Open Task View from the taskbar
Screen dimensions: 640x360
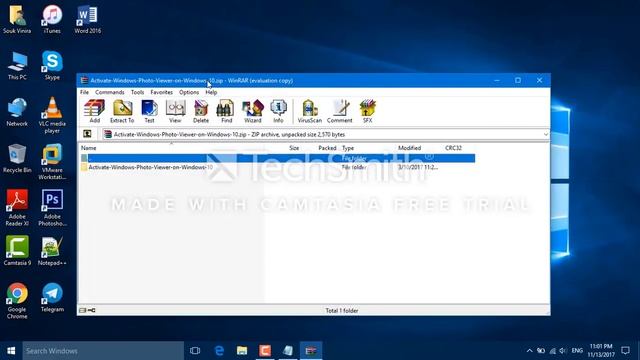[x=195, y=351]
